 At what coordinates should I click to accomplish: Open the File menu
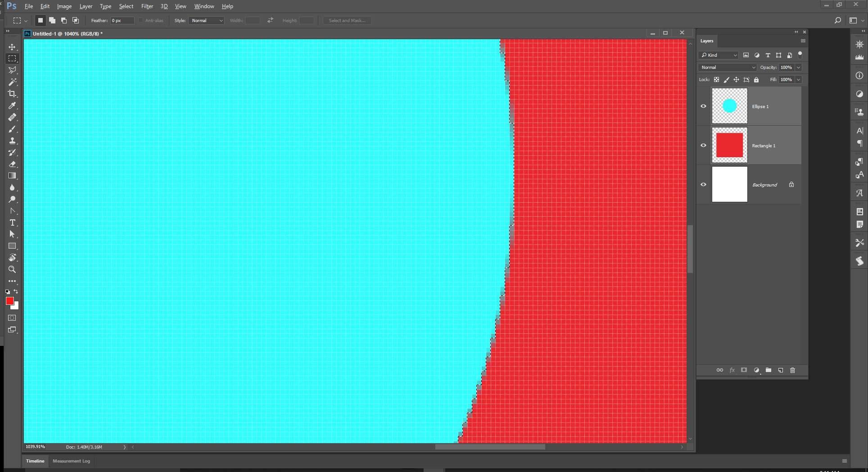29,6
